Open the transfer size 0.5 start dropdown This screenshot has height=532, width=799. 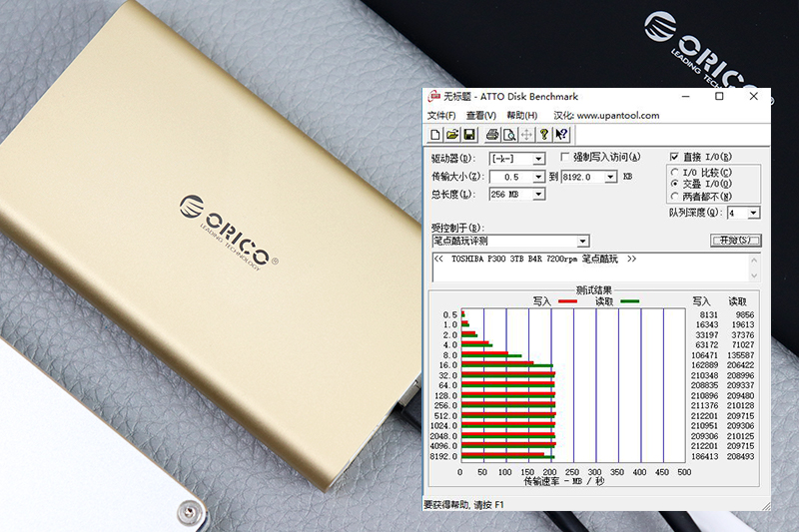[538, 177]
